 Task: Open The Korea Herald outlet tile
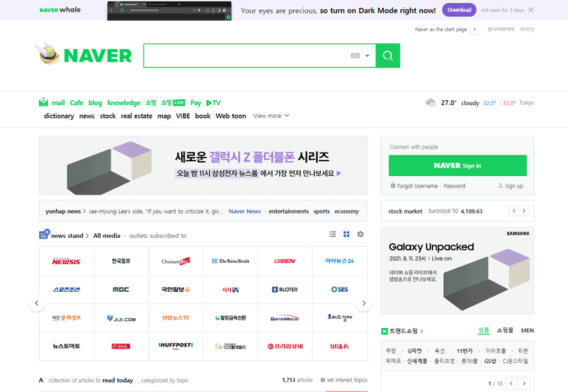[x=230, y=261]
